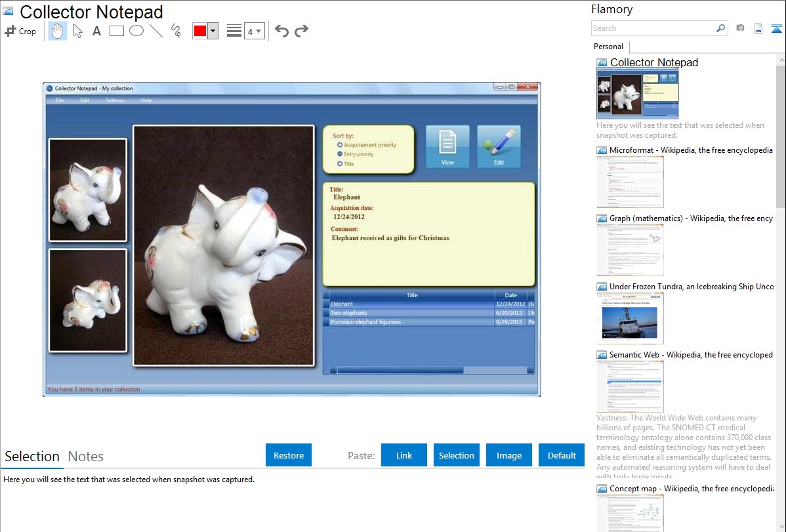Click the list scroll right arrow
The width and height of the screenshot is (786, 532).
tap(530, 370)
